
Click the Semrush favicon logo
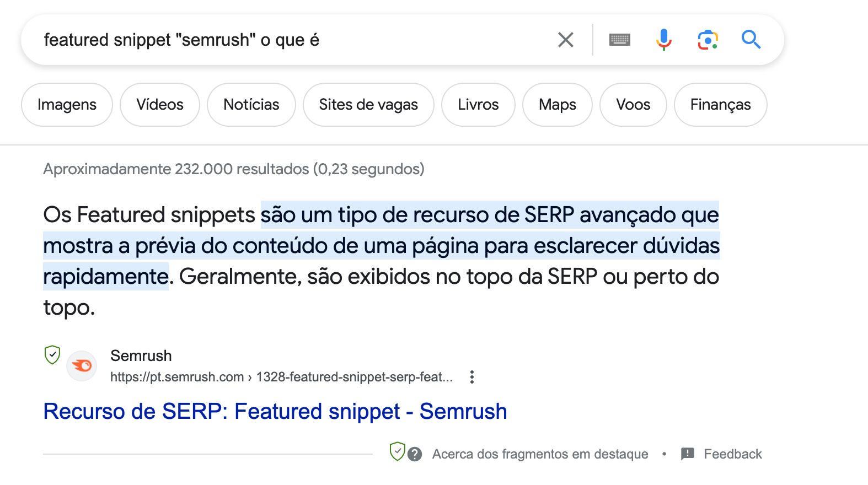[81, 365]
